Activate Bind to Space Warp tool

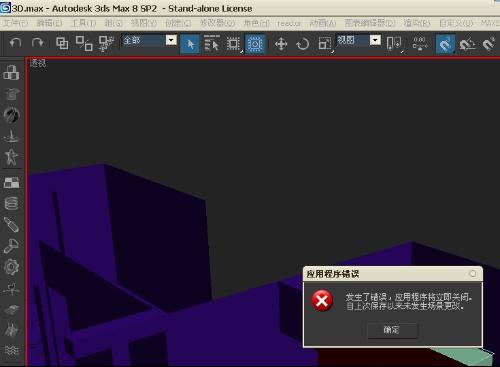tap(106, 43)
